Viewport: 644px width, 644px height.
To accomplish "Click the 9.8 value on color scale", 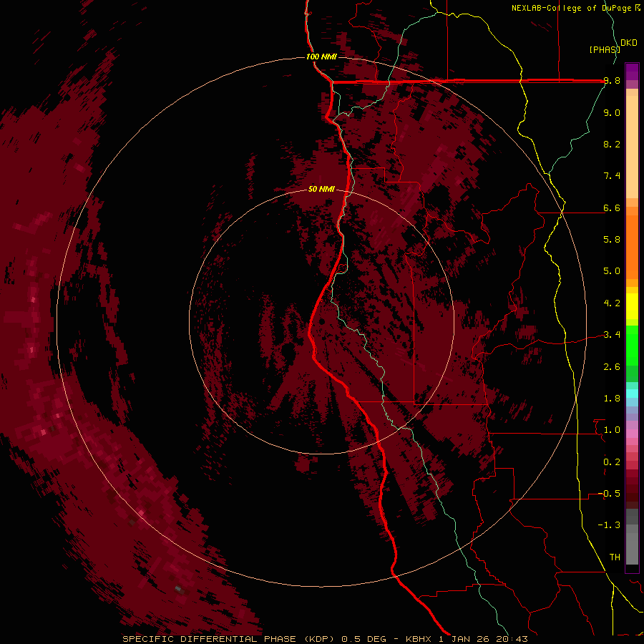I will pyautogui.click(x=612, y=81).
